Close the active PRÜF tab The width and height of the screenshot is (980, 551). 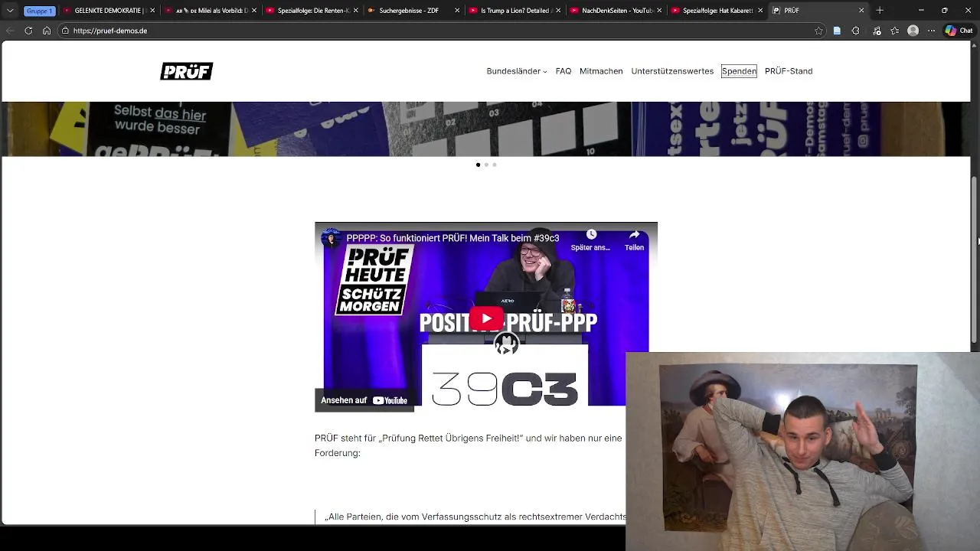click(861, 11)
